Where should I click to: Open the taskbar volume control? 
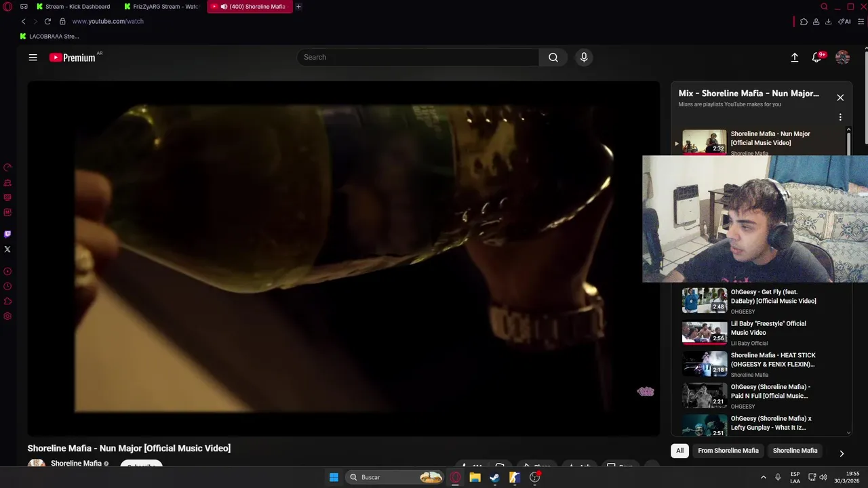click(823, 477)
